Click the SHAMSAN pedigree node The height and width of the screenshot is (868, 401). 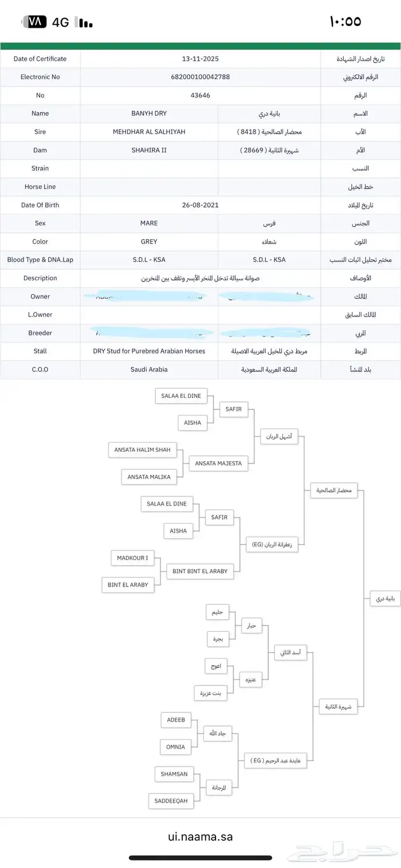click(x=175, y=774)
